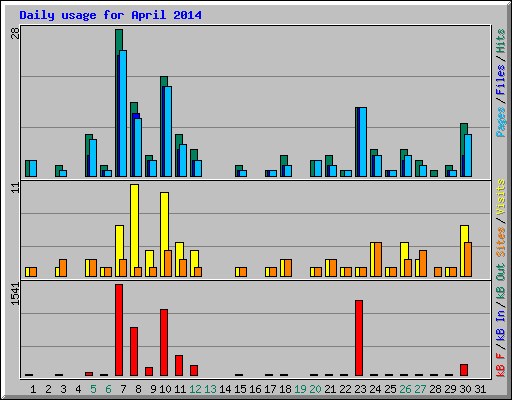Click the 1541 scale label on kB chart

15,294
